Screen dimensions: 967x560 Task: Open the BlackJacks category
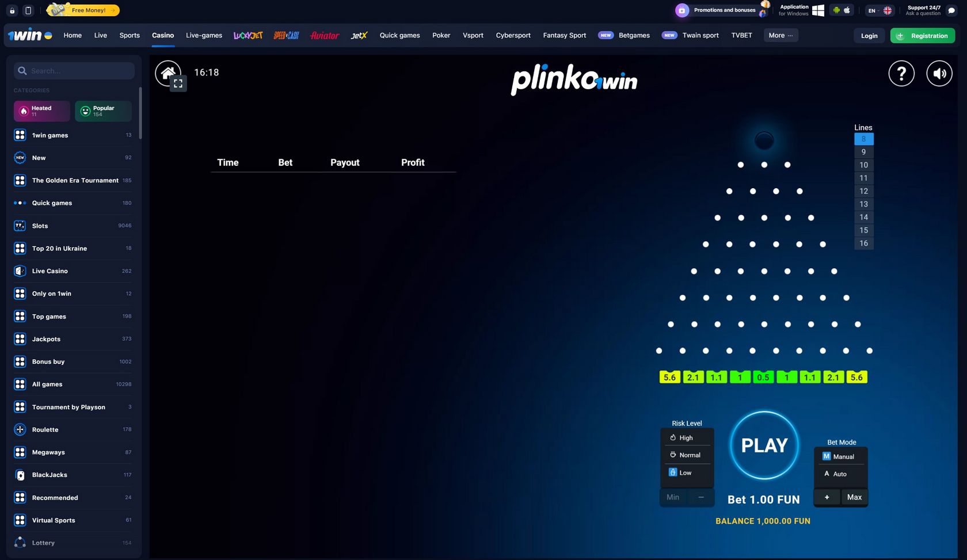[73, 475]
